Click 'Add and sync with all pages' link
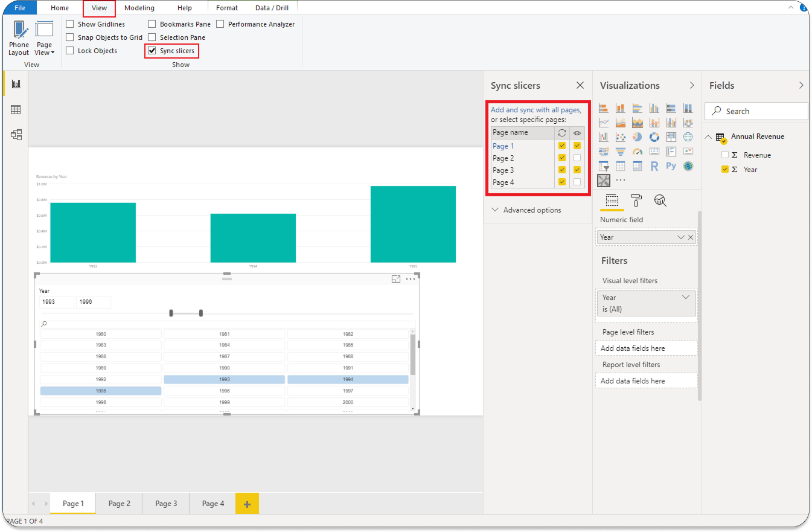Screen dimensions: 812x532 point(535,110)
